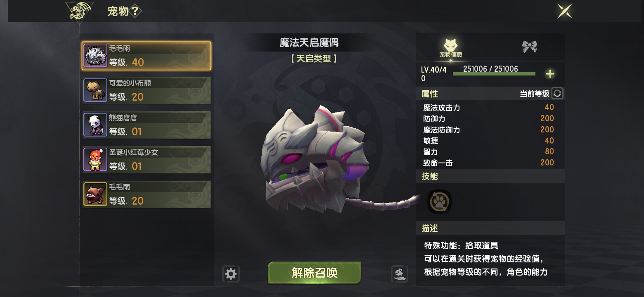Image resolution: width=644 pixels, height=297 pixels.
Task: Click the pet feeding hand icon
Action: 399,274
